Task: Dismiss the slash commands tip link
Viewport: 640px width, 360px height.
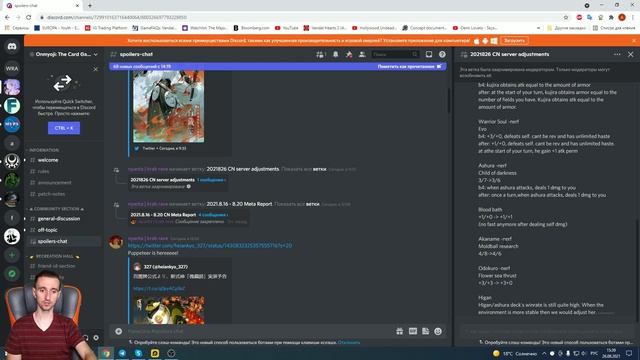Action: click(349, 342)
